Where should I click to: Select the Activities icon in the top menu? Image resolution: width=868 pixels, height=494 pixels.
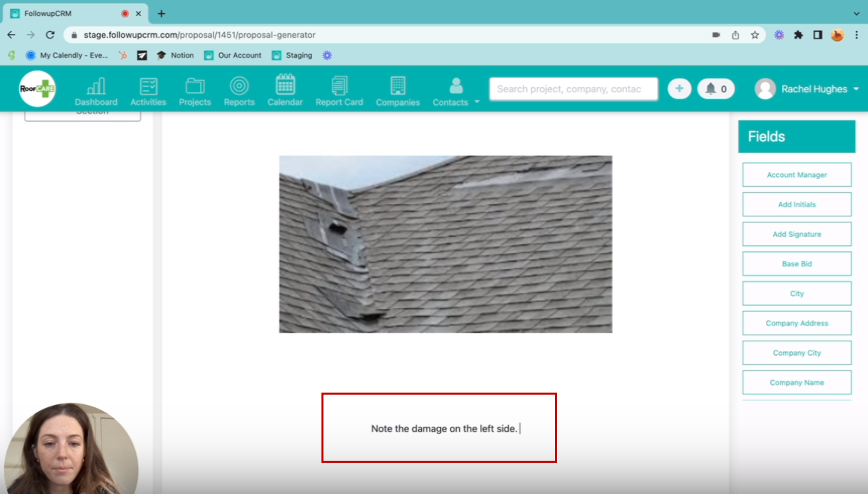[148, 91]
